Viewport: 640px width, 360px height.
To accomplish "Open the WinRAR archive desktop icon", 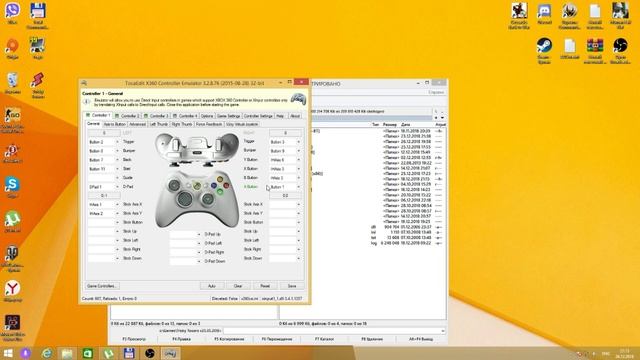I will 595,46.
